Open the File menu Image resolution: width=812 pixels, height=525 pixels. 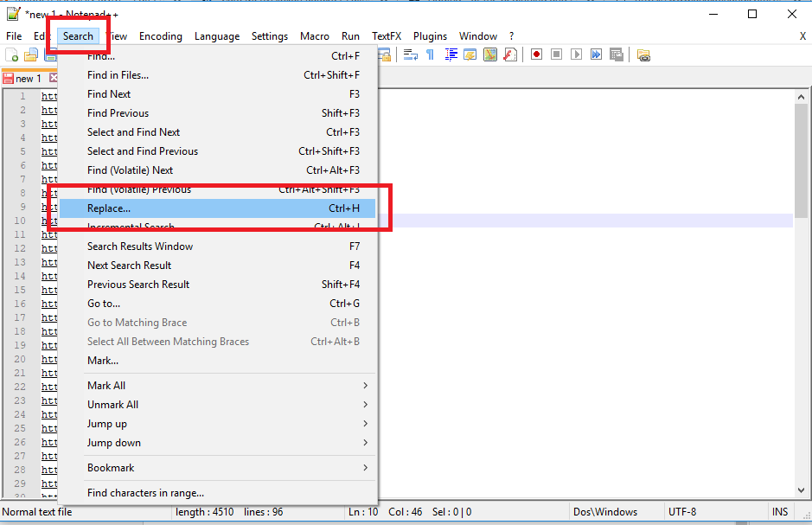coord(14,36)
